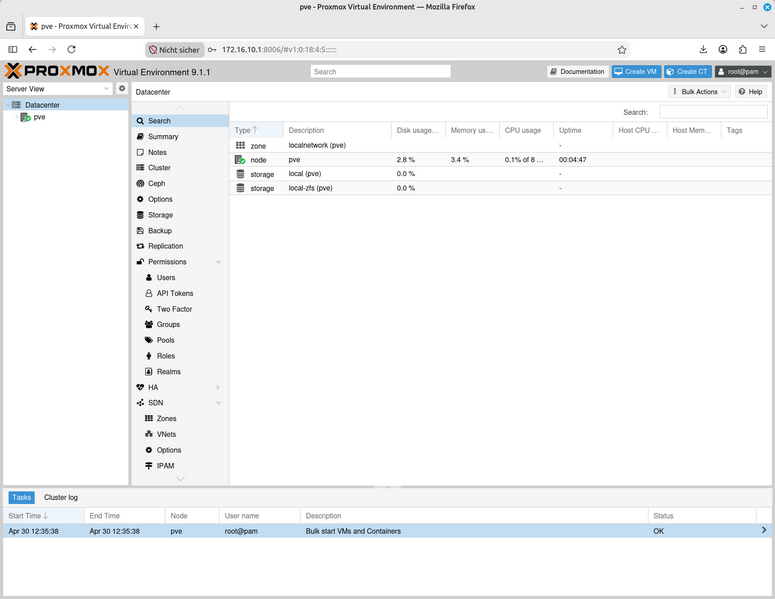Open the IPAM page
This screenshot has width=775, height=599.
pos(180,466)
